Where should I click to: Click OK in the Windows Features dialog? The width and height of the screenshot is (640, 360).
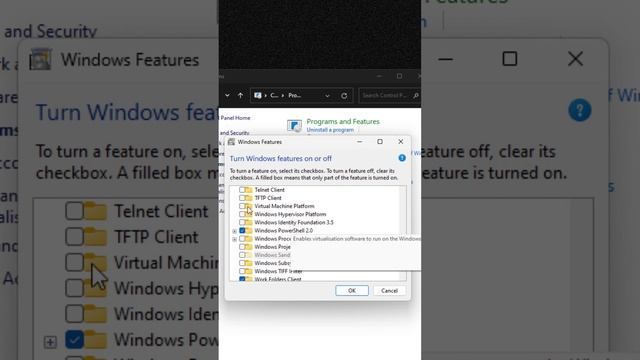click(x=352, y=291)
